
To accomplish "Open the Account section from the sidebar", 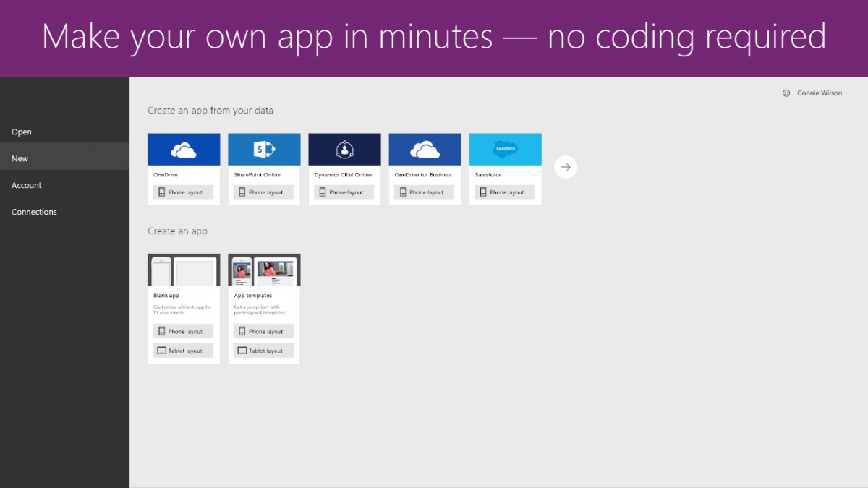I will (26, 185).
